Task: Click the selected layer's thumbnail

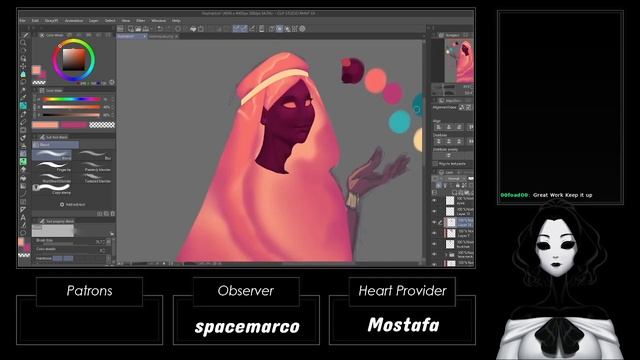Action: 450,222
